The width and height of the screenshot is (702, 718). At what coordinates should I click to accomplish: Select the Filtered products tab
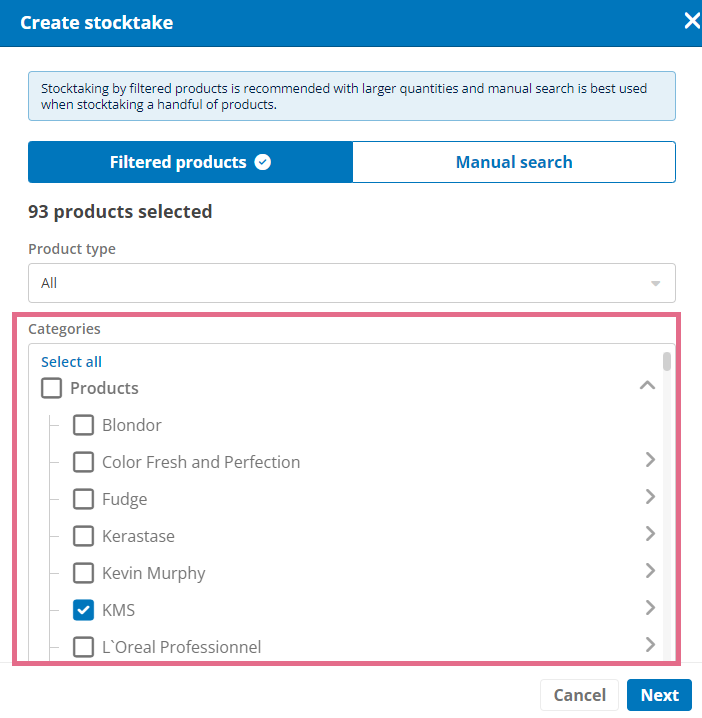click(190, 162)
